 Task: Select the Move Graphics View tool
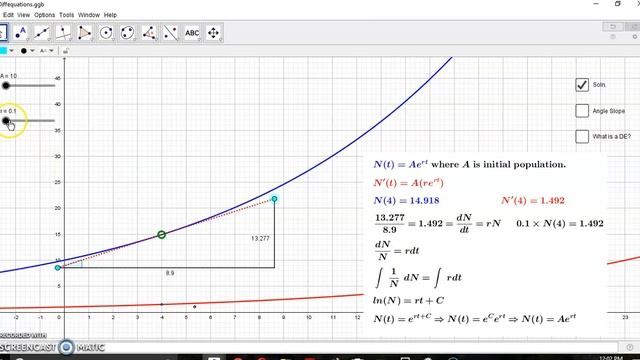[x=213, y=33]
